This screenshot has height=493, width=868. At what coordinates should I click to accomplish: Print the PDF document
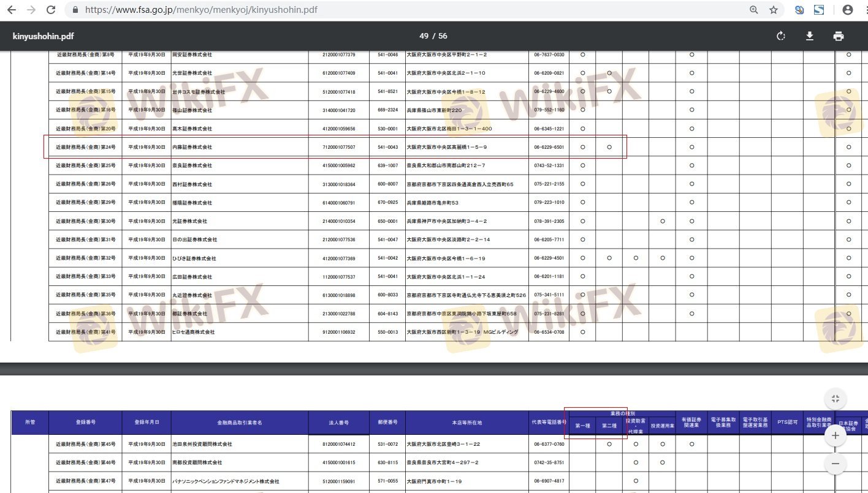[838, 36]
